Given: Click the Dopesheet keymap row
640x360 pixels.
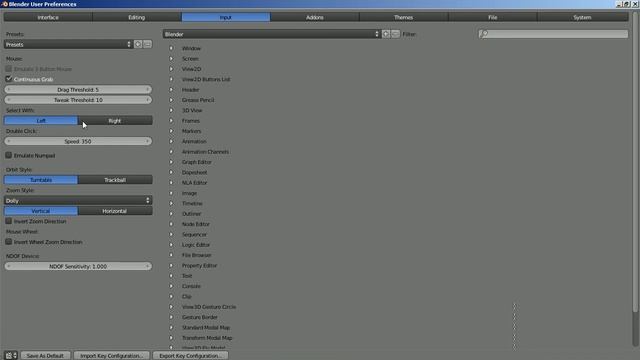Looking at the screenshot, I should [x=194, y=172].
